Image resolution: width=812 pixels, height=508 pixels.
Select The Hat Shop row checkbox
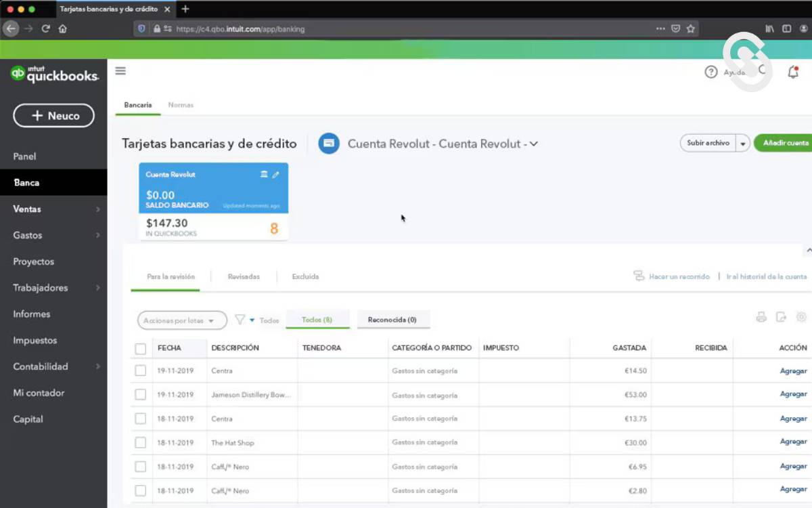click(x=141, y=443)
